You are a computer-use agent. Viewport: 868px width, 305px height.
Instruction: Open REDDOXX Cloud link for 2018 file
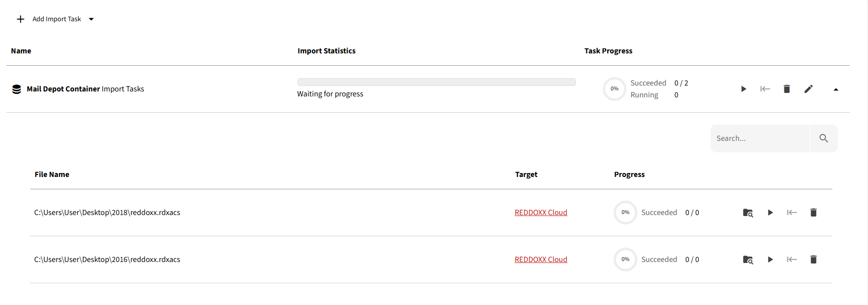click(541, 213)
